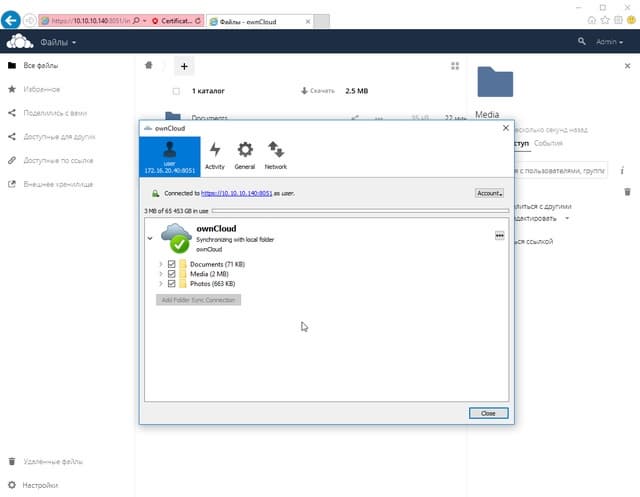Click the info icon beside share field
640x497 pixels.
coord(622,171)
